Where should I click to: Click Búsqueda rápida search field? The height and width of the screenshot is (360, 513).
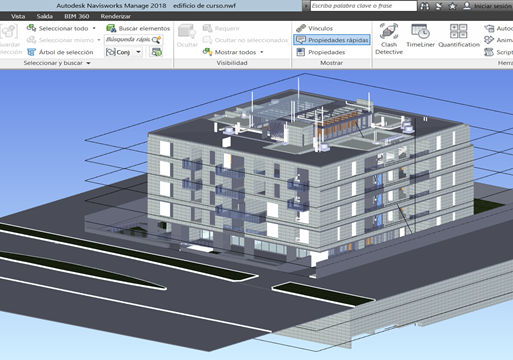(128, 40)
